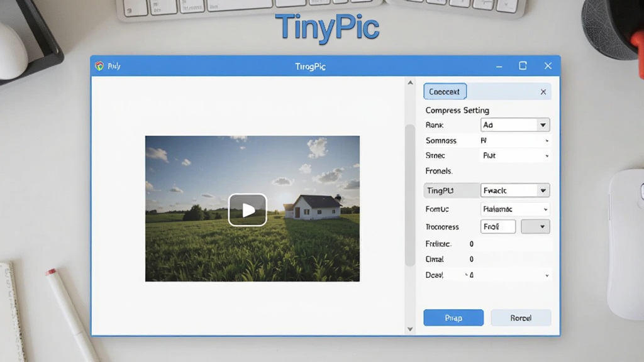Viewport: 644px width, 362px height.
Task: Close the Cooocext panel tab
Action: click(x=543, y=92)
